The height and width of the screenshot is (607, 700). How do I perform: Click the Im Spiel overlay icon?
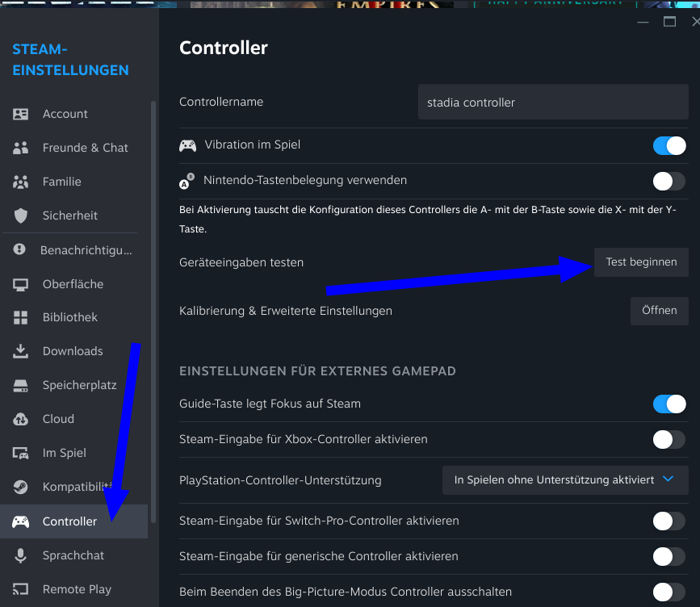(20, 453)
